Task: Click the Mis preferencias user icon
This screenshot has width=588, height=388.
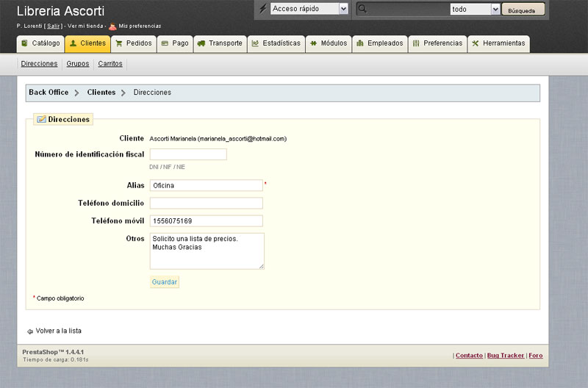Action: click(112, 26)
